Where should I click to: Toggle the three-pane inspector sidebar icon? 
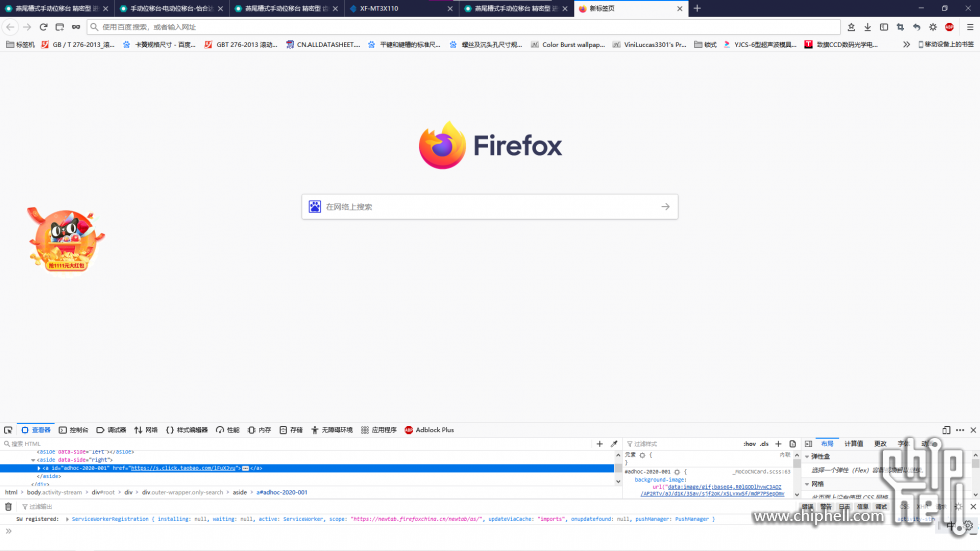(808, 444)
